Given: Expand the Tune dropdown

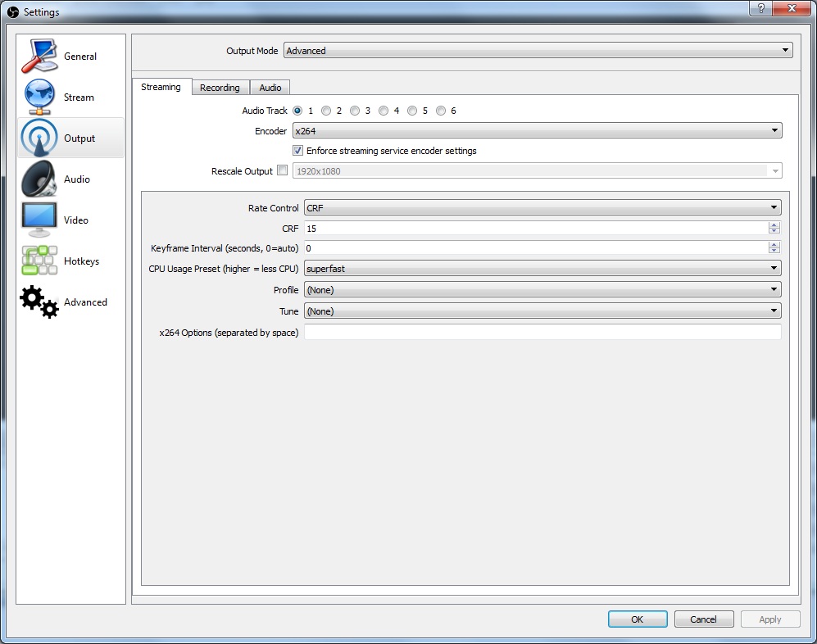Looking at the screenshot, I should (542, 311).
